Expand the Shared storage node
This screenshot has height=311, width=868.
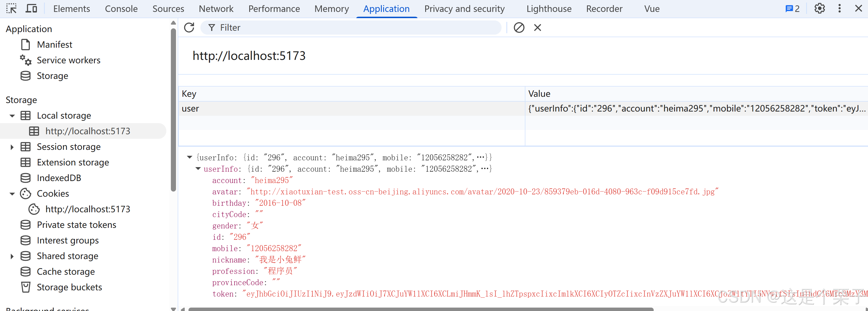pyautogui.click(x=12, y=256)
